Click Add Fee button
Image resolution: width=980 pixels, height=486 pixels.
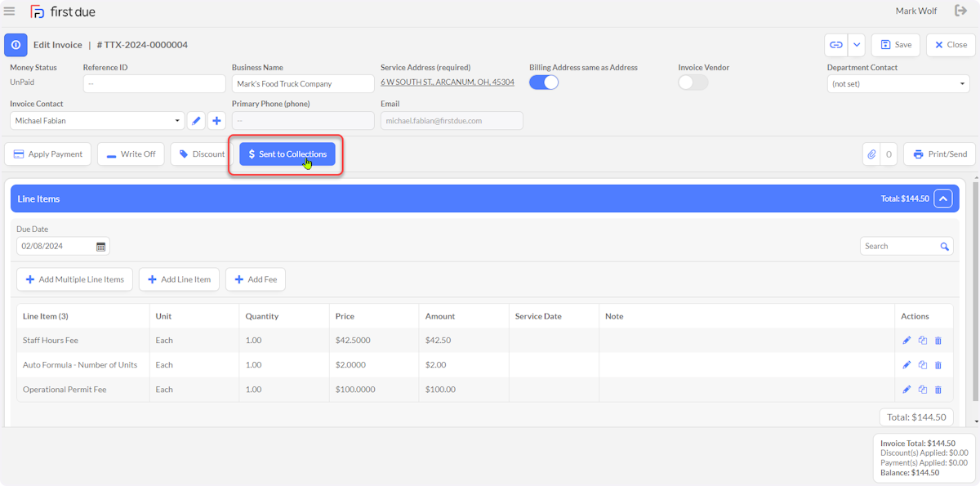coord(256,279)
